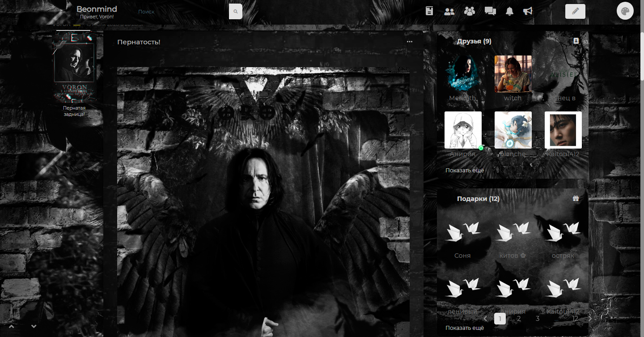Click the Beonmind site logo

97,9
